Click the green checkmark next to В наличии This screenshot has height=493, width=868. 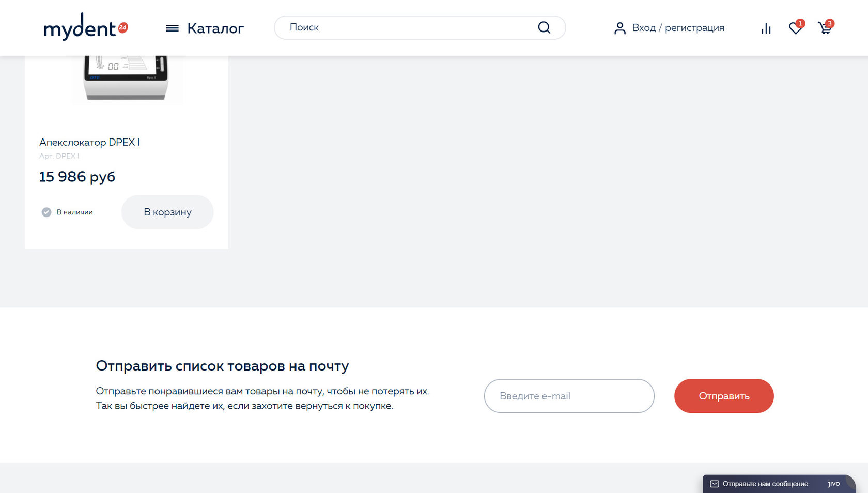pyautogui.click(x=46, y=212)
